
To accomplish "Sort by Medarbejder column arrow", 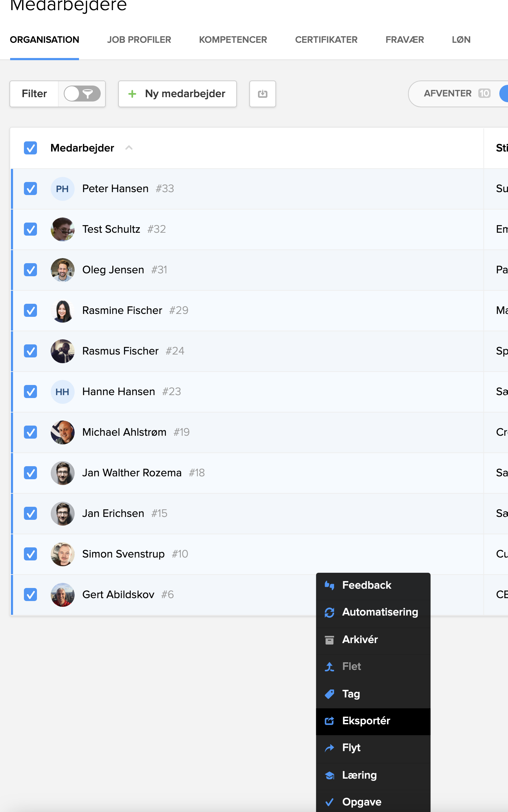I will pos(129,148).
